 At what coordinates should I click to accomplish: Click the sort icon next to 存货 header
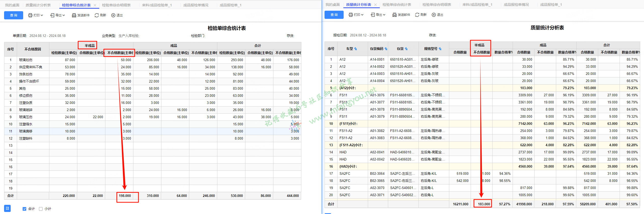click(x=406, y=49)
